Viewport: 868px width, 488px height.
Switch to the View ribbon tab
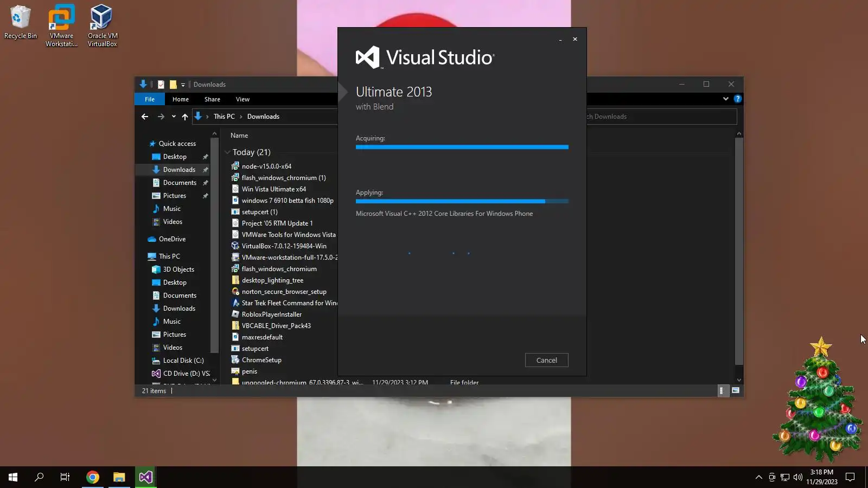point(242,99)
